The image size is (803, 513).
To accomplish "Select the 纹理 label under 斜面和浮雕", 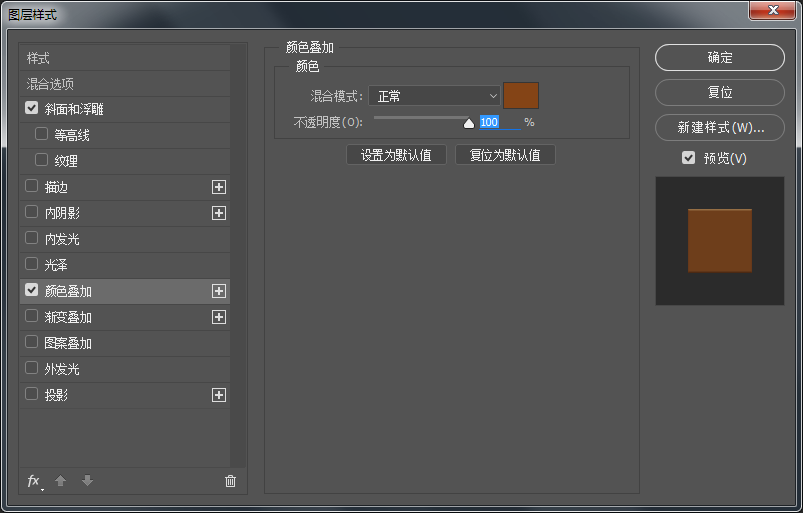I will pos(66,161).
